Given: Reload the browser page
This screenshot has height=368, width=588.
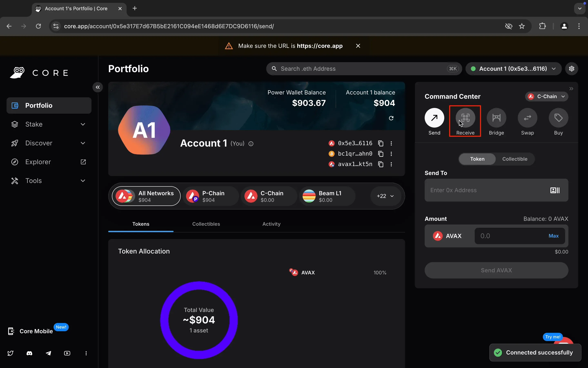Looking at the screenshot, I should [x=38, y=26].
